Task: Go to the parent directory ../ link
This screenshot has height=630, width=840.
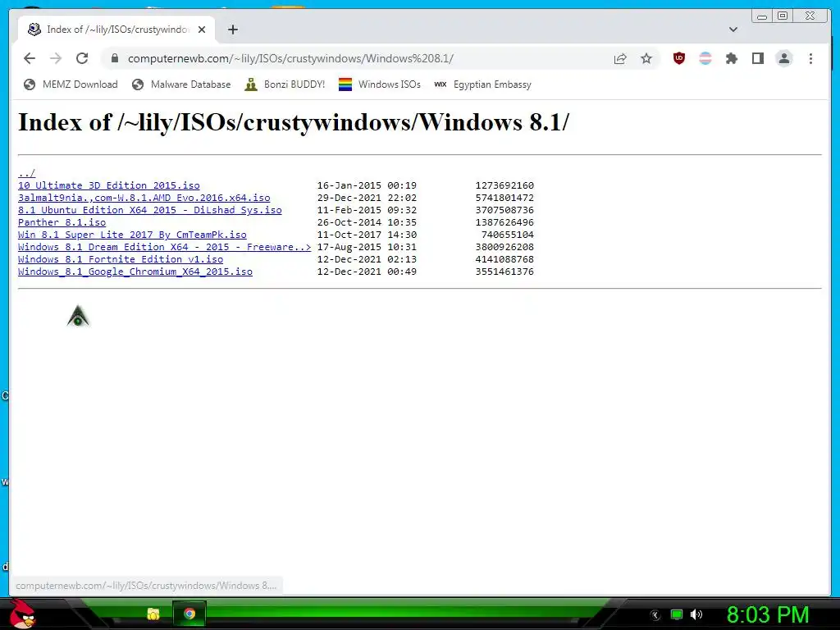Action: click(26, 173)
